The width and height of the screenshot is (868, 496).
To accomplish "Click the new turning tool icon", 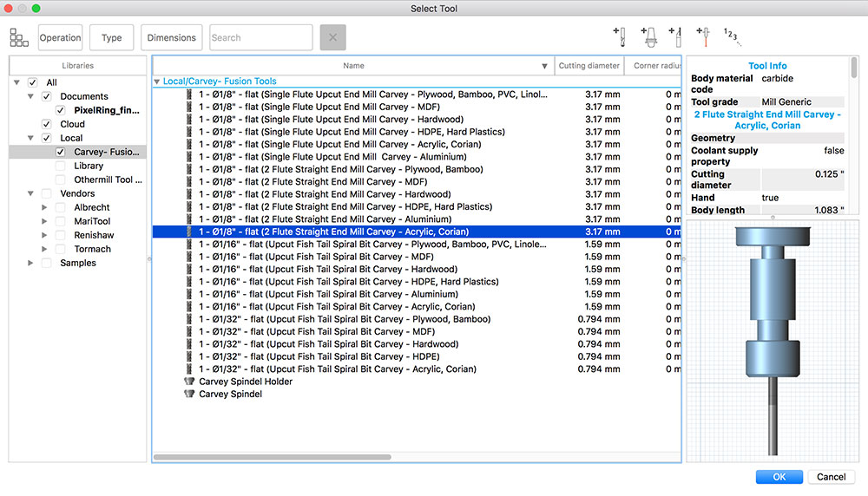I will (675, 36).
